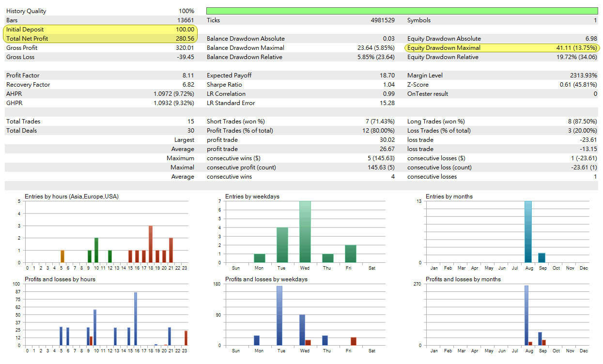603x364 pixels.
Task: Click the Recovery Factor value "6.82"
Action: click(188, 85)
